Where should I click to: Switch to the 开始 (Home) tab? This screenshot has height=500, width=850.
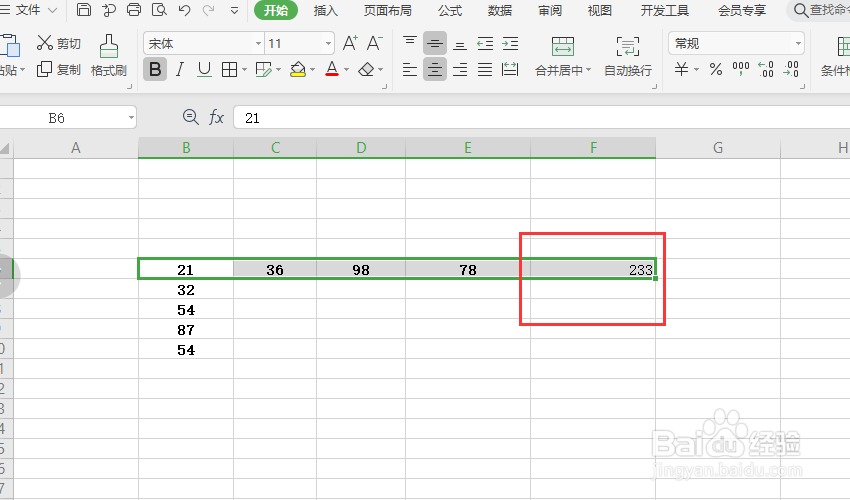coord(276,10)
